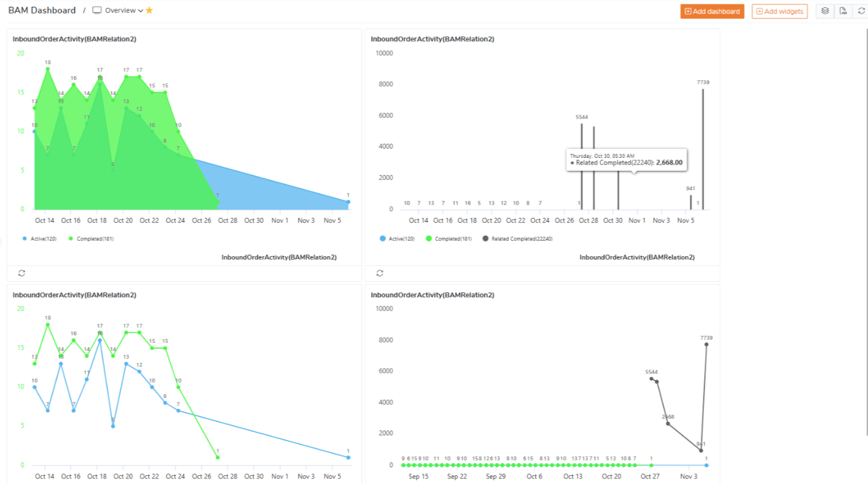This screenshot has height=487, width=868.
Task: Click the yellow favorite star beside Overview
Action: click(x=149, y=10)
